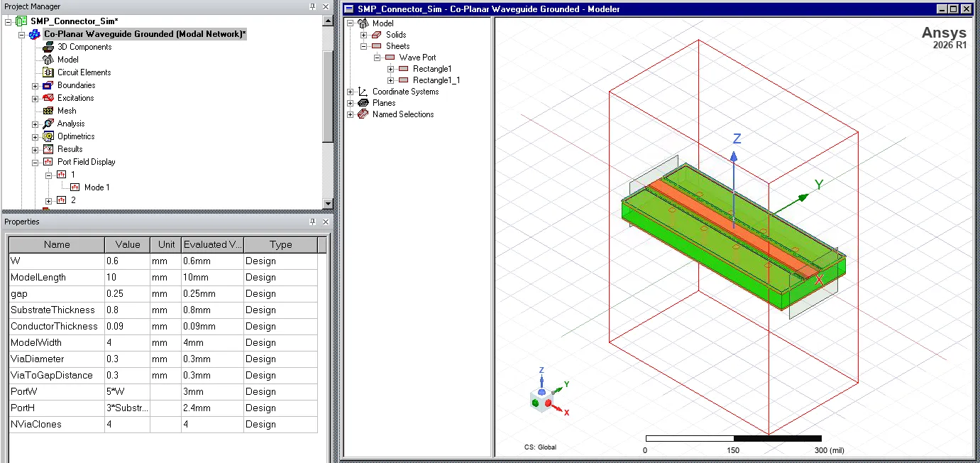This screenshot has height=463, width=980.
Task: Click the Unit column header in Properties
Action: [x=165, y=244]
